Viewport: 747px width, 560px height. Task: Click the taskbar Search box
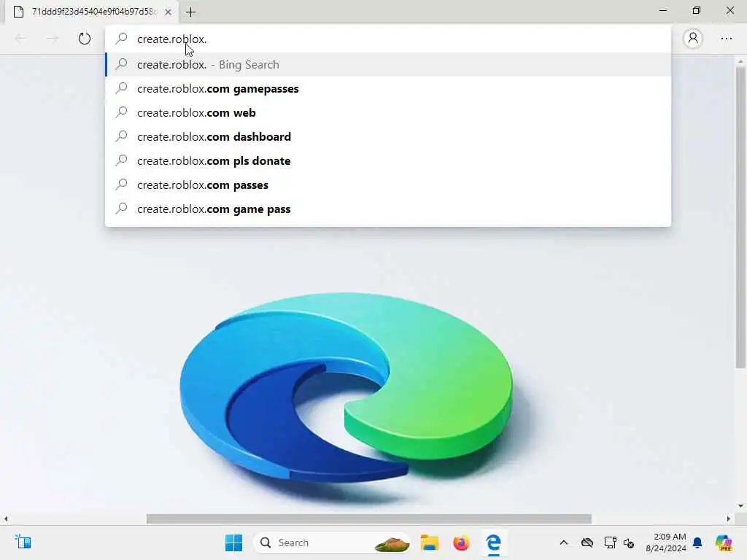(x=332, y=542)
